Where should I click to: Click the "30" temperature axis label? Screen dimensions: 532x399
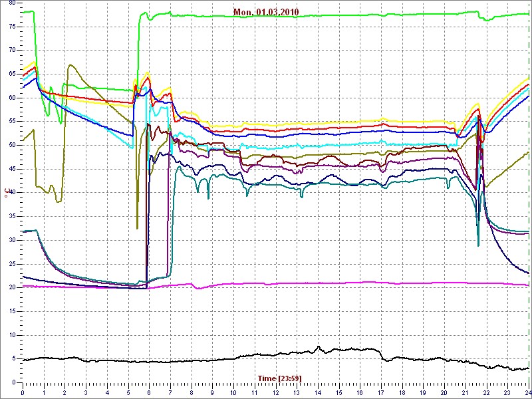(13, 240)
